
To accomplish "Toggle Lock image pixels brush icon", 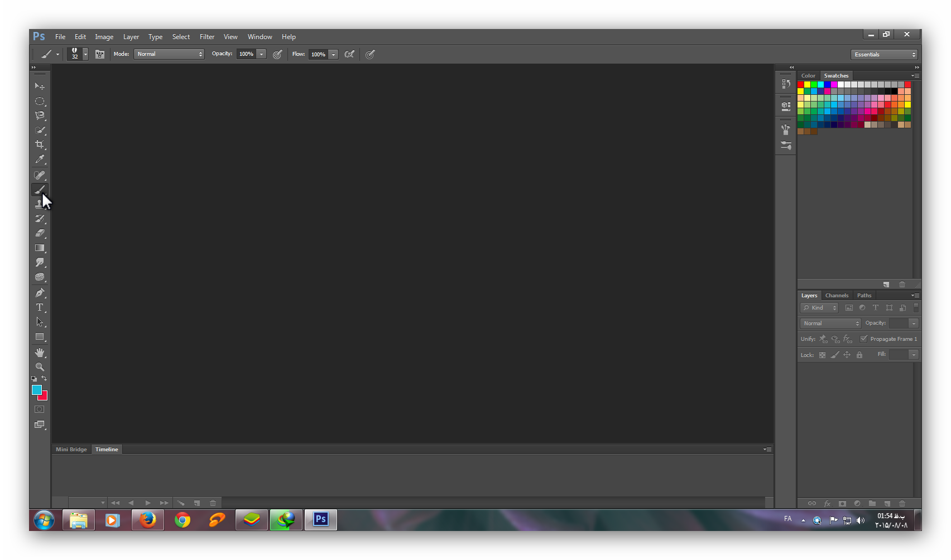I will click(835, 355).
